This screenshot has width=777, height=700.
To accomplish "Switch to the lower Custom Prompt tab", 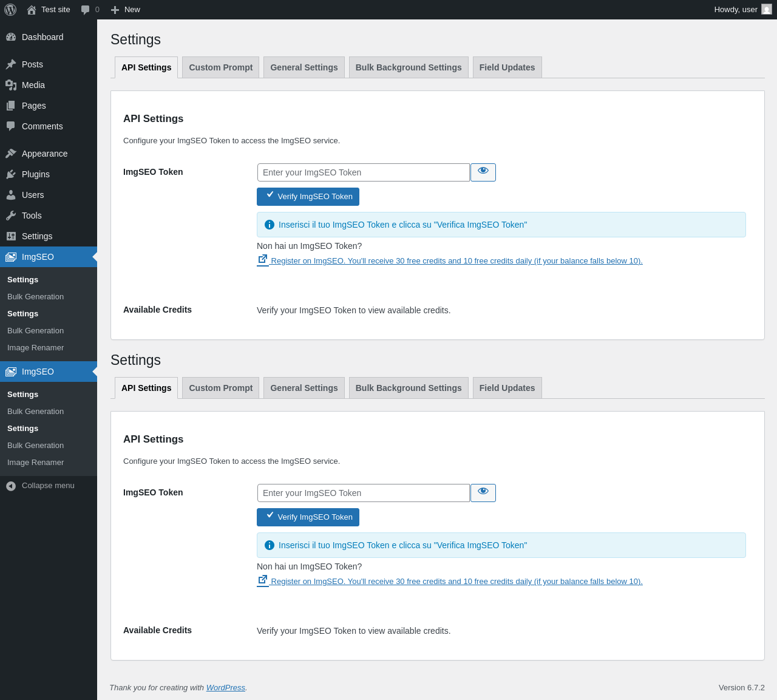I will tap(221, 388).
